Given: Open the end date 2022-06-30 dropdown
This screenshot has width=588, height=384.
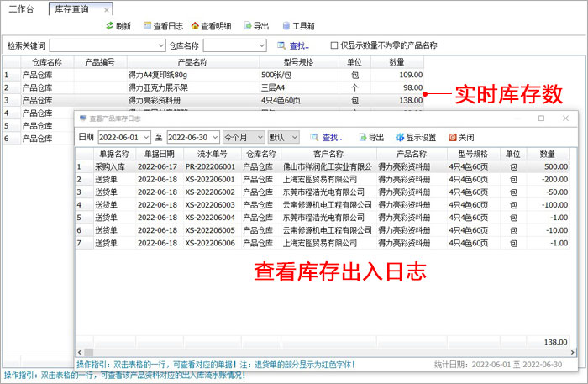Looking at the screenshot, I should (215, 138).
